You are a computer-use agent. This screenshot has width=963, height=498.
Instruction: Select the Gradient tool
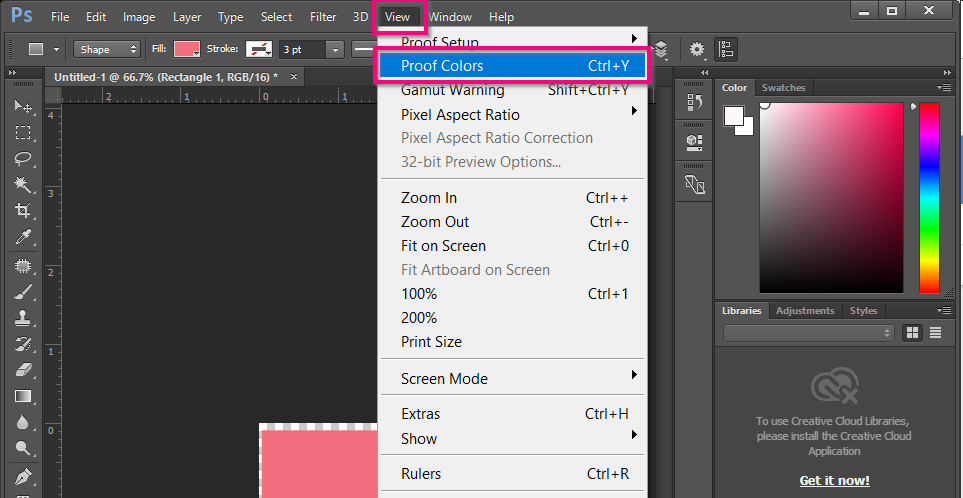point(23,396)
